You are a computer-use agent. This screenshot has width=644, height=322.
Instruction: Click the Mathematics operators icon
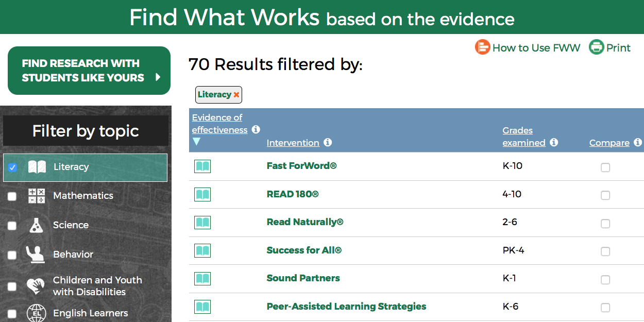point(37,196)
